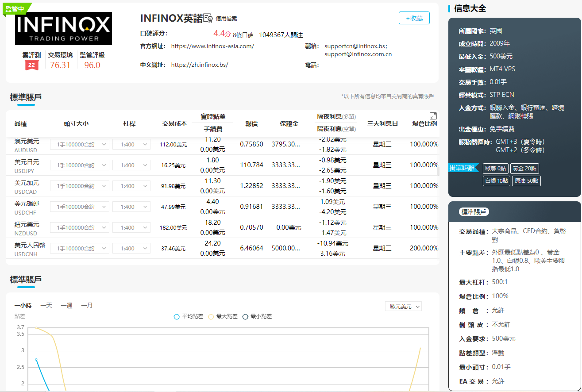The image size is (582, 392).
Task: Click the red cloud test badge 22
Action: [31, 65]
